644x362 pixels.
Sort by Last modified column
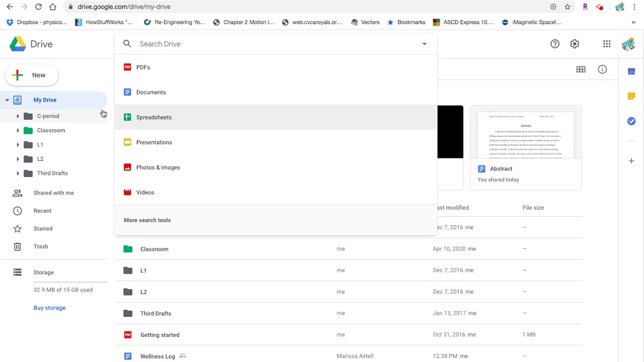click(453, 208)
